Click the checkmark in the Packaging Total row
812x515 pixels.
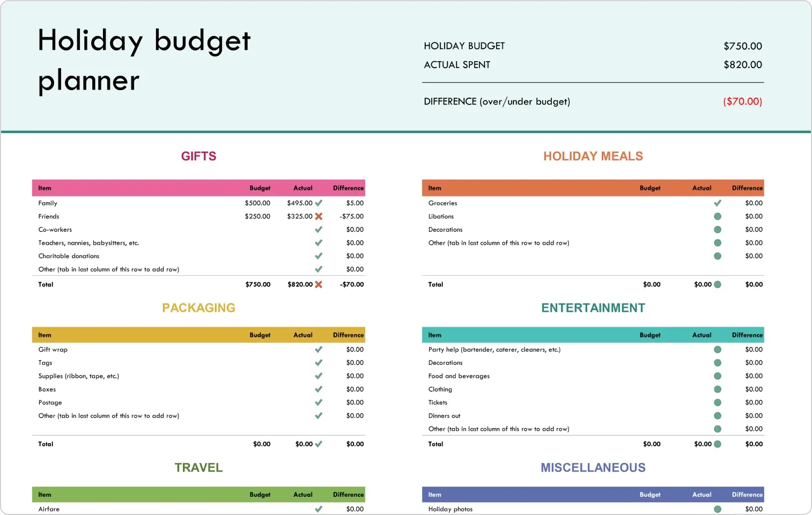click(319, 444)
